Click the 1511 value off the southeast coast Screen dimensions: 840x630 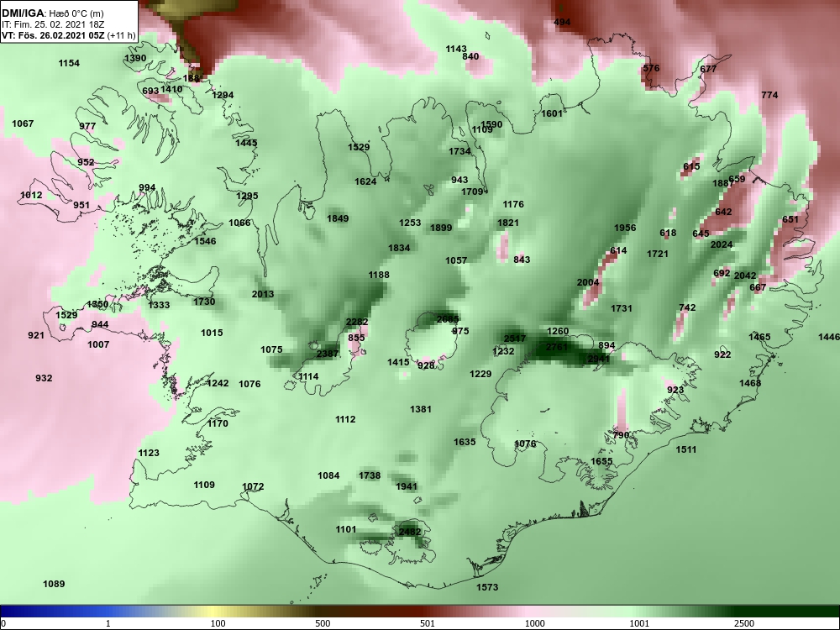[x=685, y=449]
